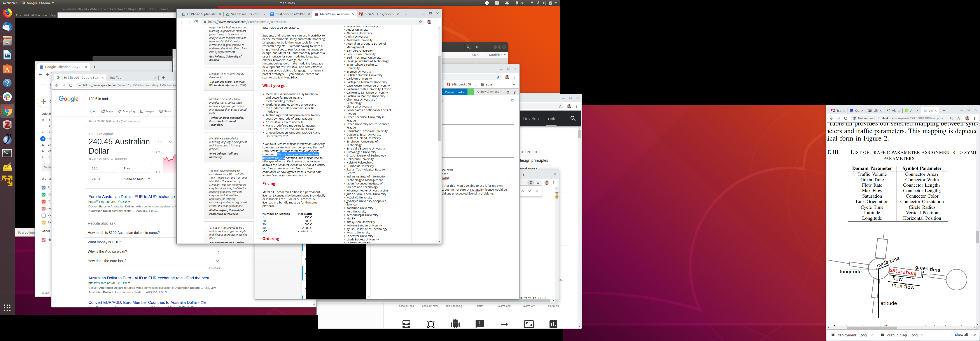Click the search magnifier next to Tools
980x341 pixels.
click(572, 119)
